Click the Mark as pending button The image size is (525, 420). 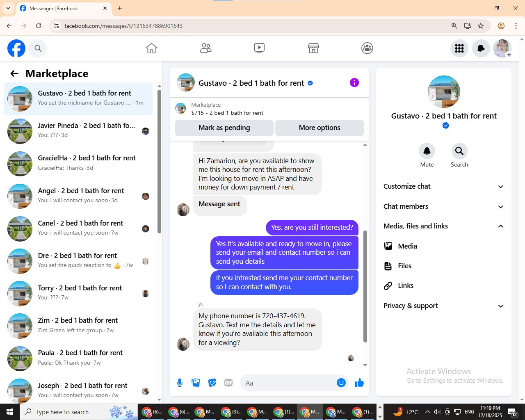pyautogui.click(x=224, y=128)
